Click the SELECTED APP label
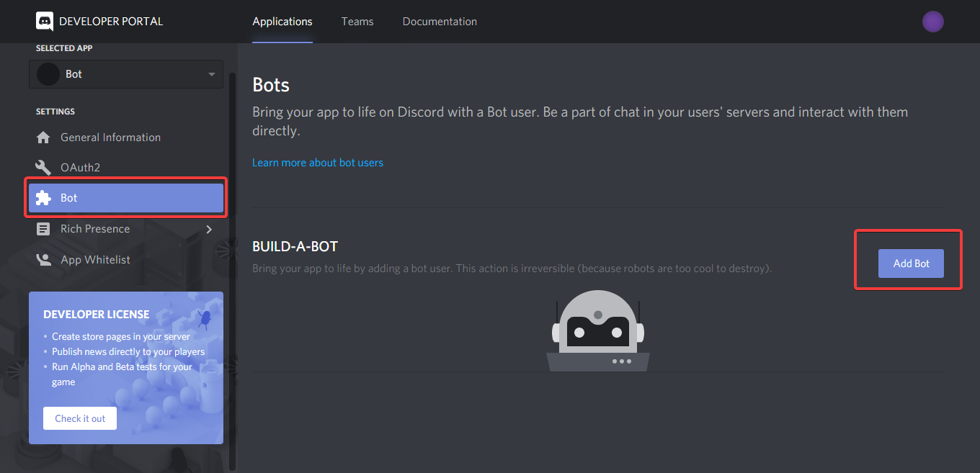Screen dimensions: 980x473 64,48
